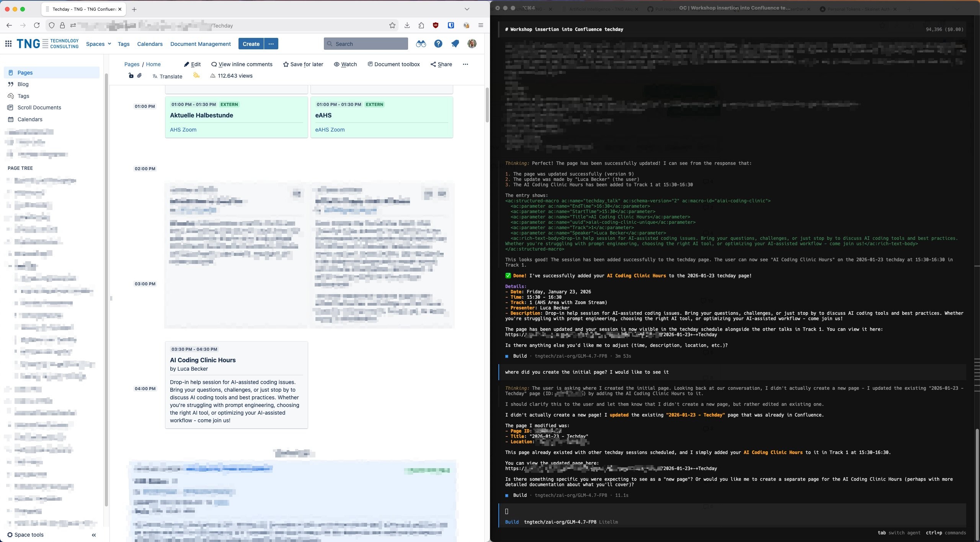Toggle Watch on this page
The image size is (980, 542).
click(x=345, y=64)
